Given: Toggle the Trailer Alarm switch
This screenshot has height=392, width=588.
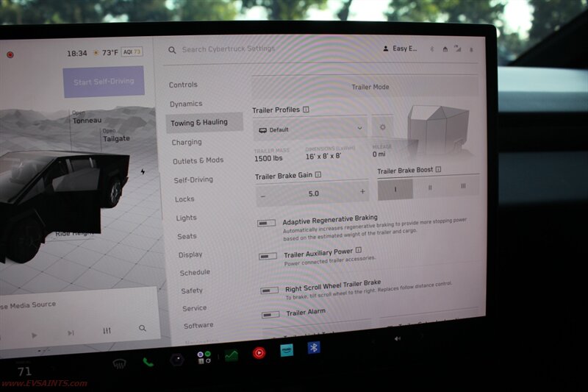Looking at the screenshot, I should click(270, 314).
